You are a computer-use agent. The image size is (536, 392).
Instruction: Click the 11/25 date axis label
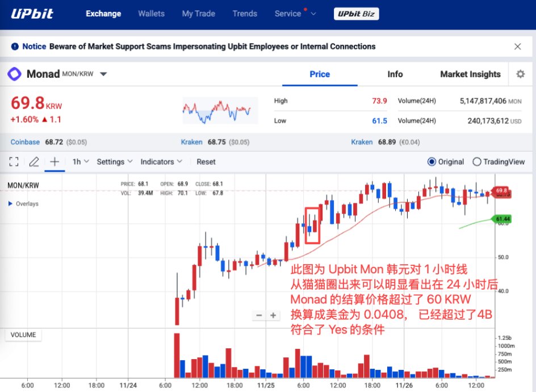[266, 386]
